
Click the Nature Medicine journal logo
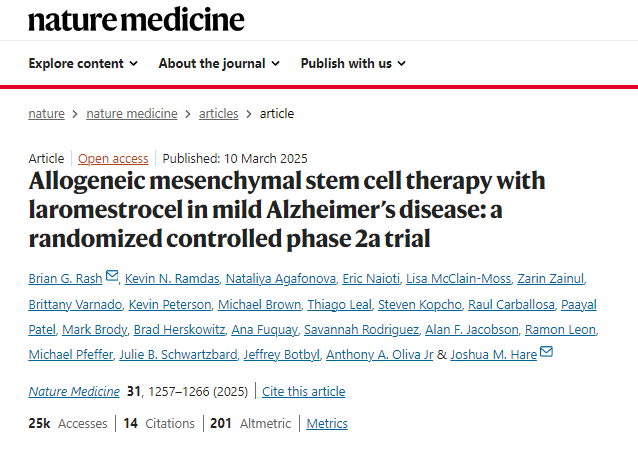136,19
